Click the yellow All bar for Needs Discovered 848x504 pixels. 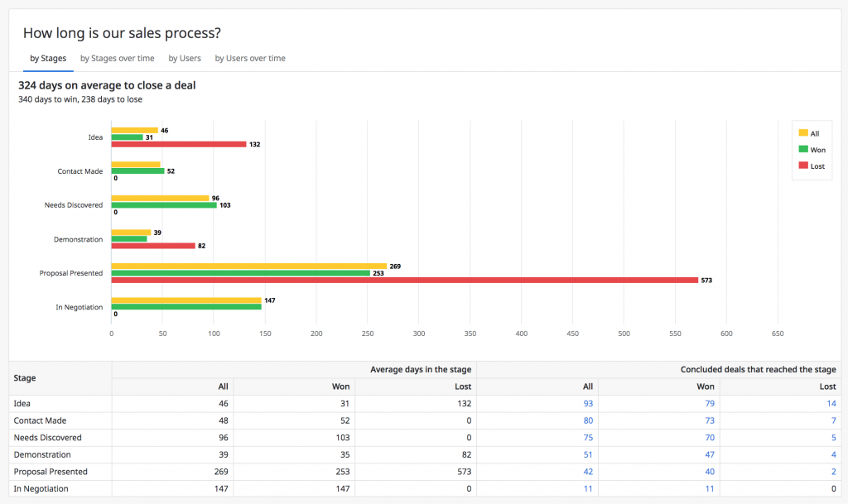tap(160, 199)
